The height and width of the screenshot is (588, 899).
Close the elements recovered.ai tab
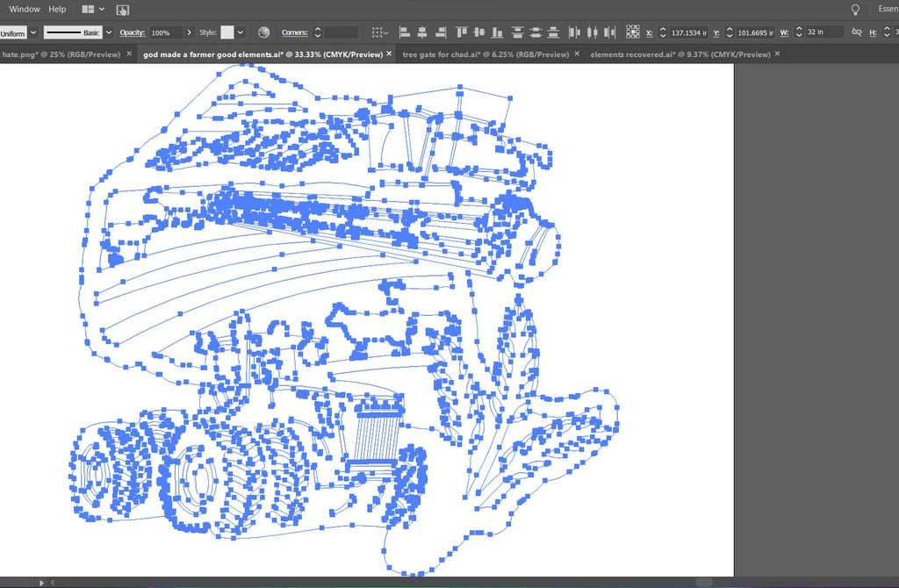777,54
